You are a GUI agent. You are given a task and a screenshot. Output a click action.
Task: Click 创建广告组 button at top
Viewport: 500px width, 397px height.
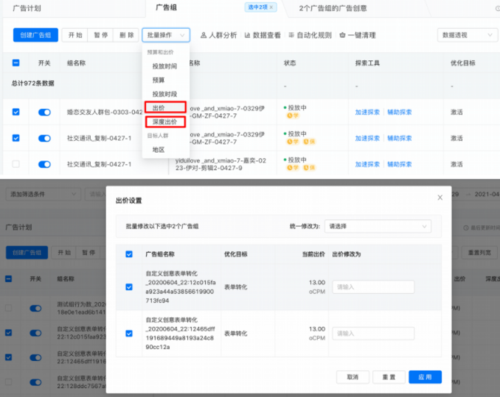point(36,35)
